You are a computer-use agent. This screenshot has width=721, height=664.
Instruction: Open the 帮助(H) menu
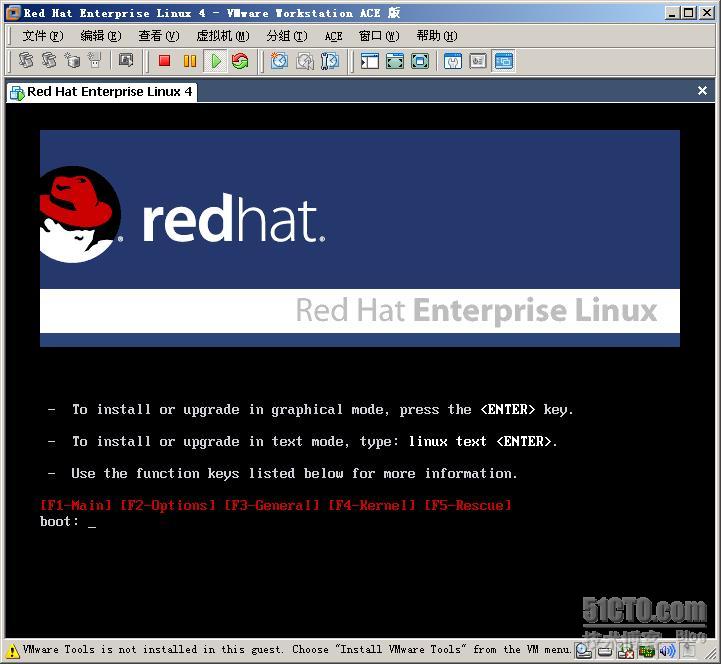(437, 36)
